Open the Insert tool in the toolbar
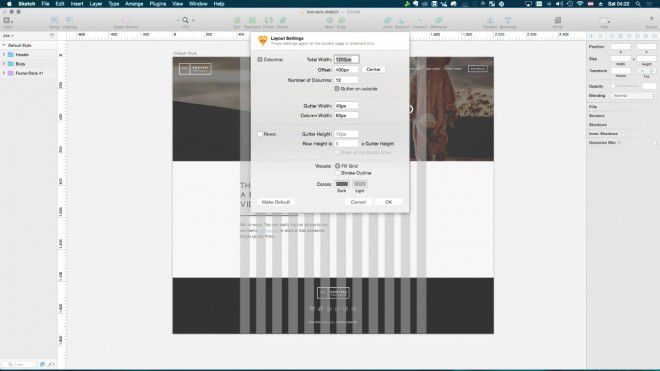The image size is (660, 371). coord(8,20)
